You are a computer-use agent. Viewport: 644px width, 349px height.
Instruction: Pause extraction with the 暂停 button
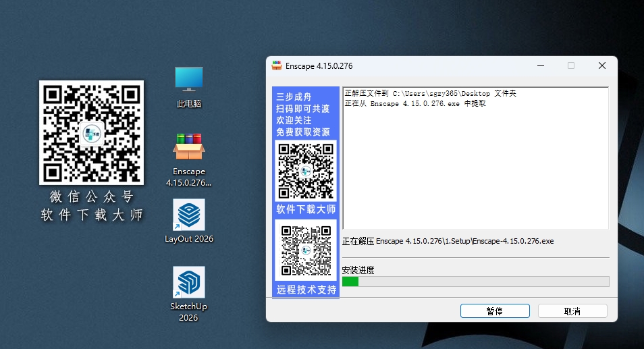pos(495,311)
